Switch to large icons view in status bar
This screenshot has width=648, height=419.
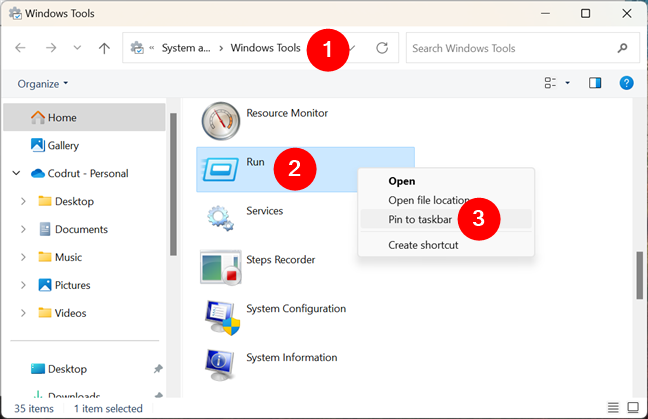pyautogui.click(x=633, y=408)
